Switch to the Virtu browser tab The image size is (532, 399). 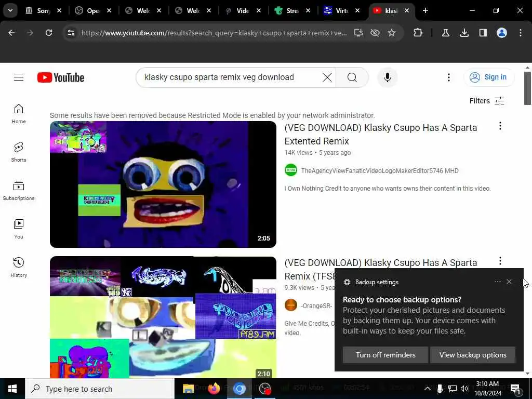[342, 10]
